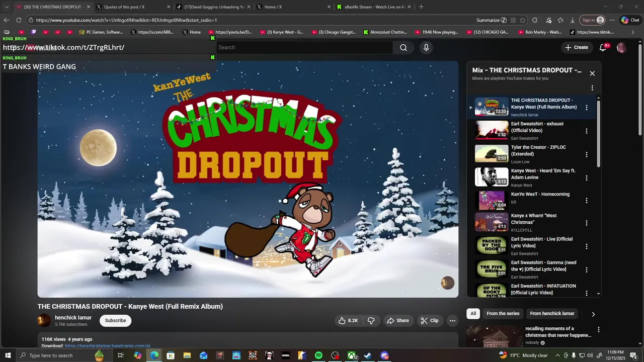Click browser Back arrow
Viewport: 644px width, 362px height.
click(x=7, y=20)
